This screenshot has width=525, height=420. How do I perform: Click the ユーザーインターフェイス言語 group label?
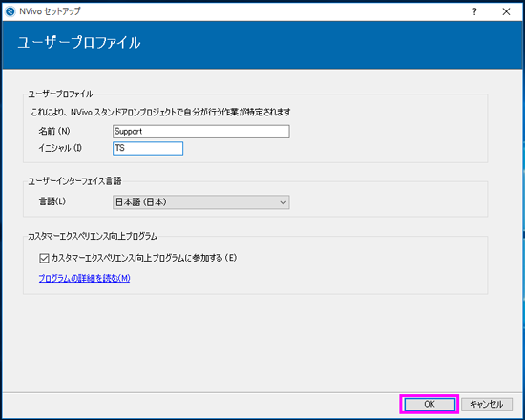point(74,181)
